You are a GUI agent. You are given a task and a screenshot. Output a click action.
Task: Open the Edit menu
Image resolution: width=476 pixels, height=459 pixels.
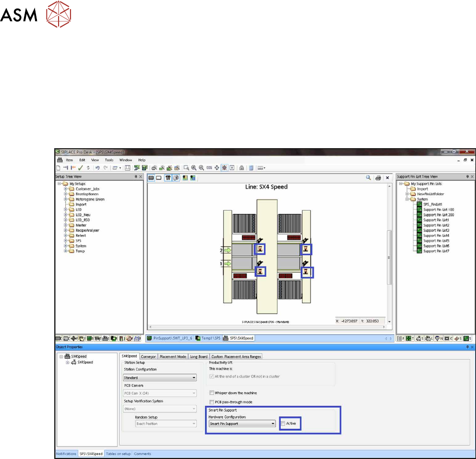click(82, 160)
